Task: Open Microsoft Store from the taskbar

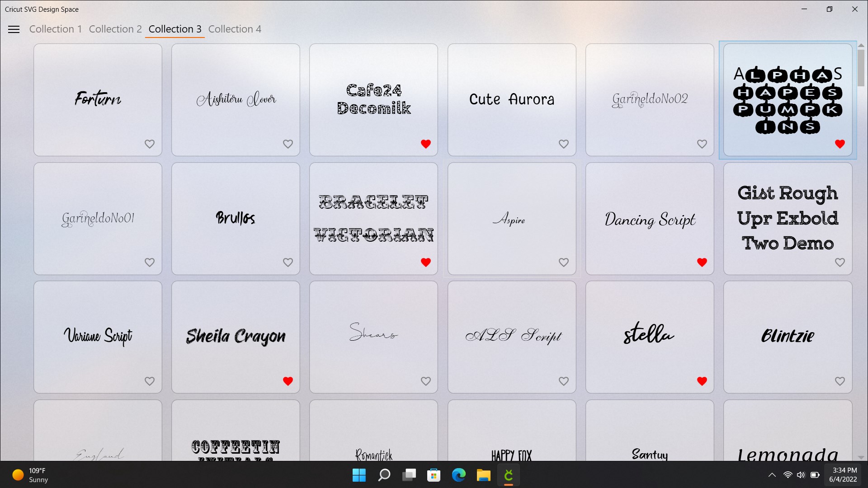Action: point(434,475)
